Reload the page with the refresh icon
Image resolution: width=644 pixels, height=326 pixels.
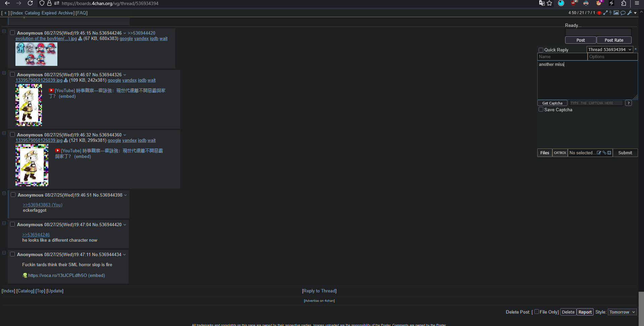coord(30,3)
